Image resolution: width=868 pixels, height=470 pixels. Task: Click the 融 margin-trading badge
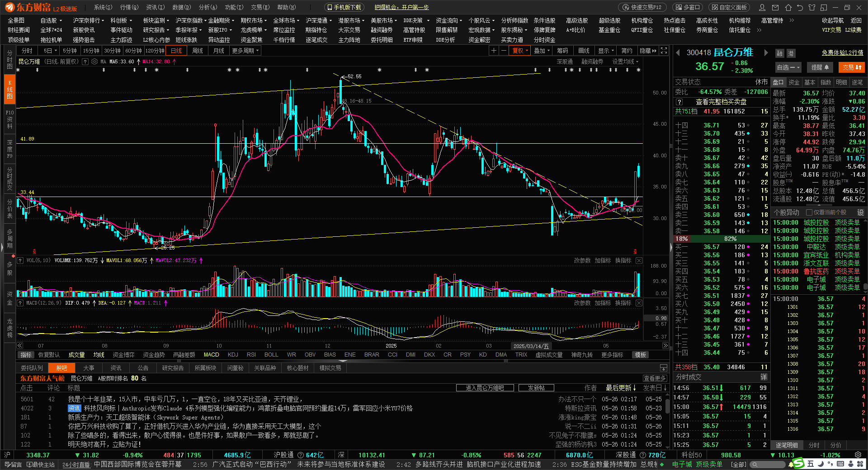pos(780,53)
